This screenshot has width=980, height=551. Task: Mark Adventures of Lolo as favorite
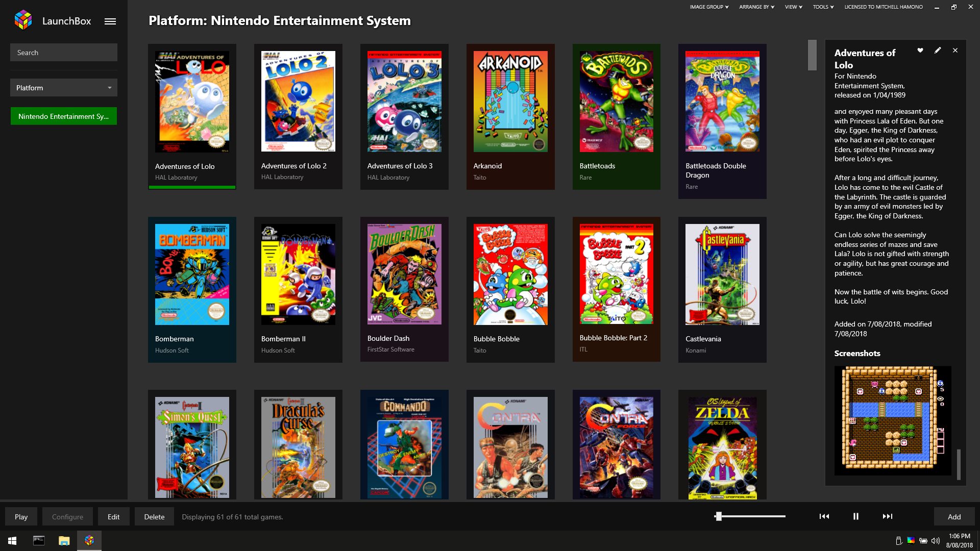coord(920,51)
